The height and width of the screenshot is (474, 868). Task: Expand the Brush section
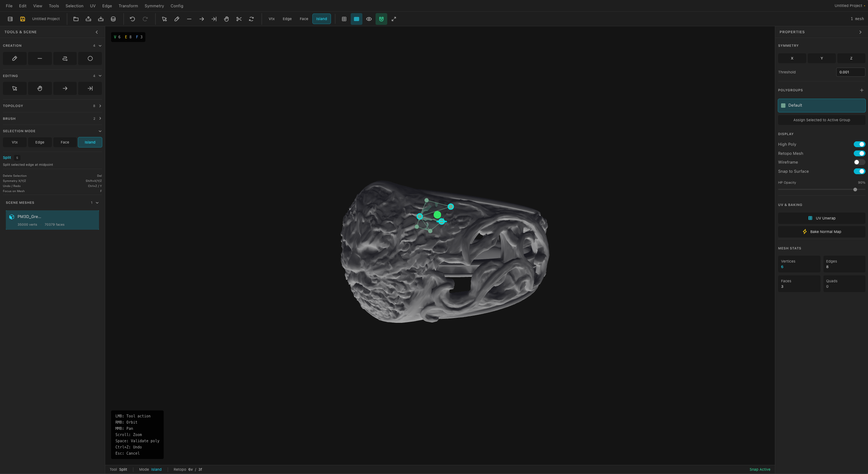[x=100, y=118]
